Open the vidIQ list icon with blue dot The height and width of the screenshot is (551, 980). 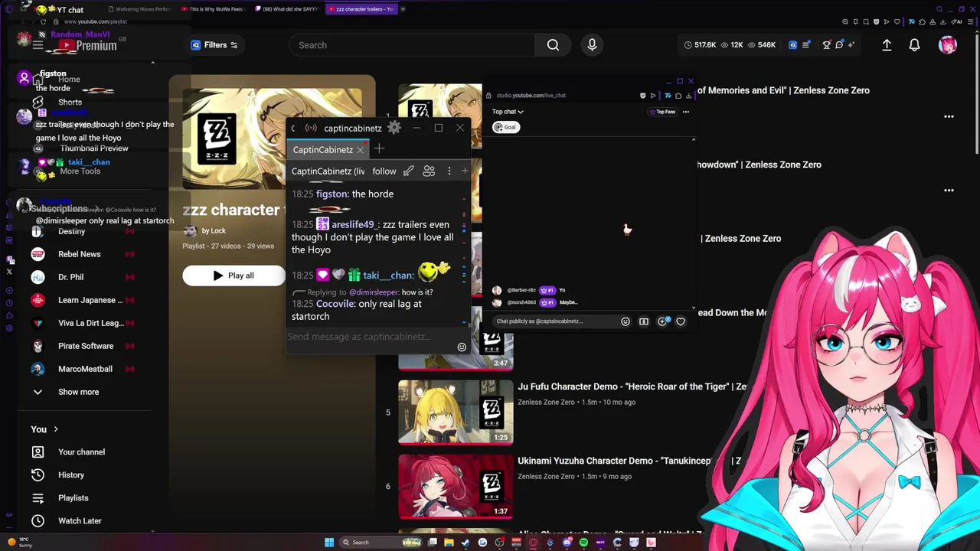pos(805,45)
